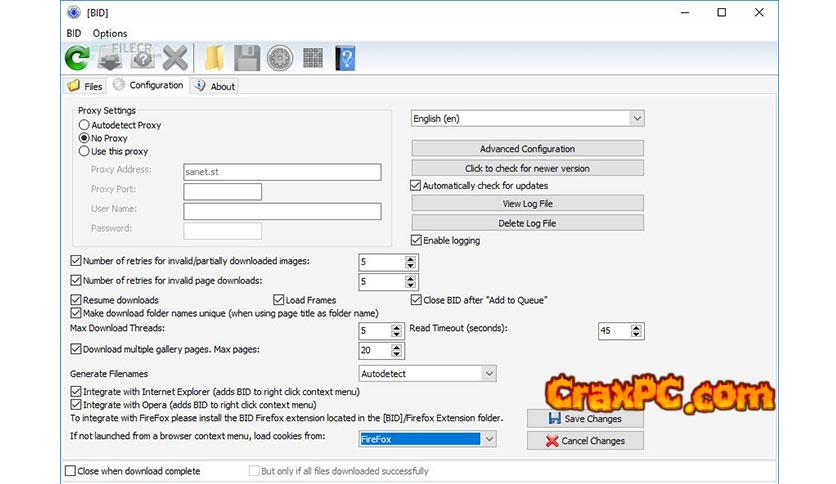Expand the FireFox cookies source dropdown

point(488,439)
